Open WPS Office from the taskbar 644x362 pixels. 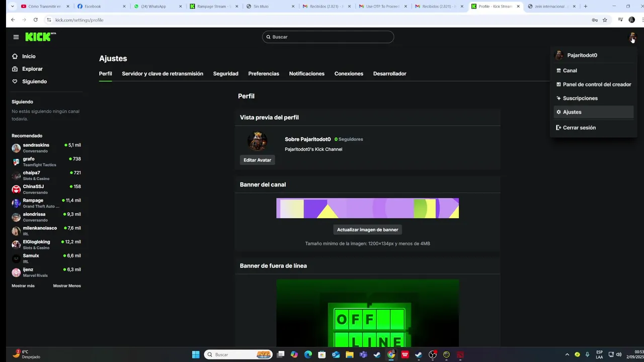(405, 354)
